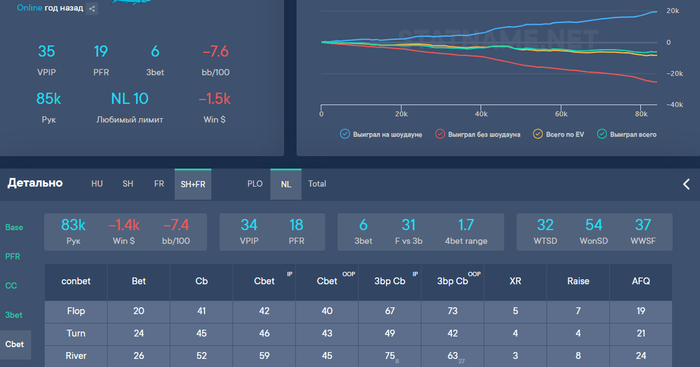The width and height of the screenshot is (700, 367).
Task: Click the Cbet IP column header
Action: tap(264, 281)
